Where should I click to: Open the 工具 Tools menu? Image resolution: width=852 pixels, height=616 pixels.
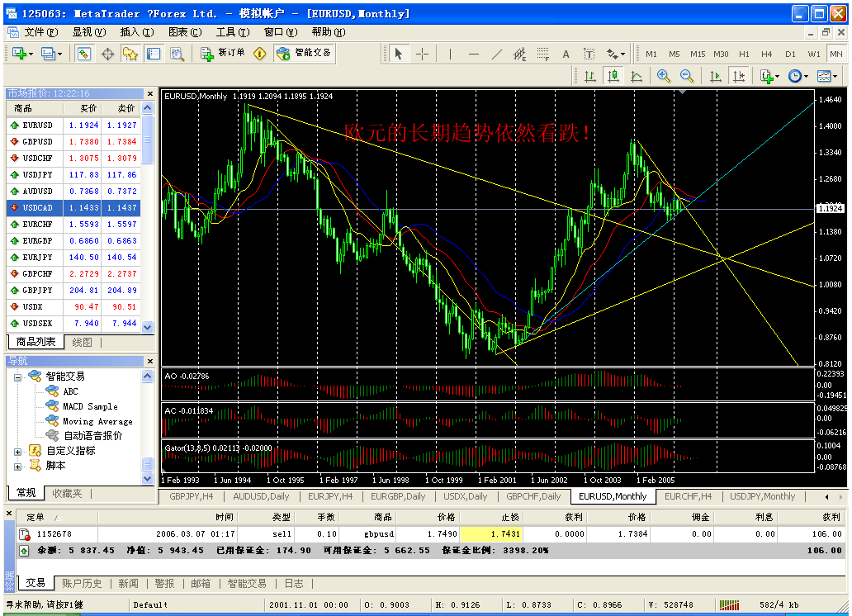[x=233, y=32]
